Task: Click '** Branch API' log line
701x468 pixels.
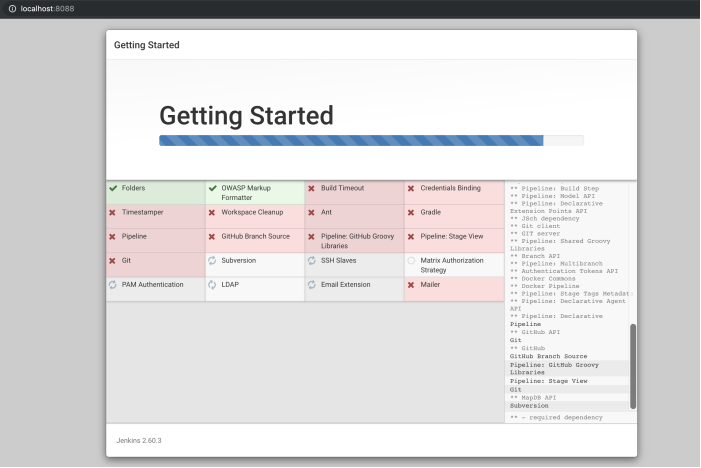Action: pyautogui.click(x=535, y=256)
